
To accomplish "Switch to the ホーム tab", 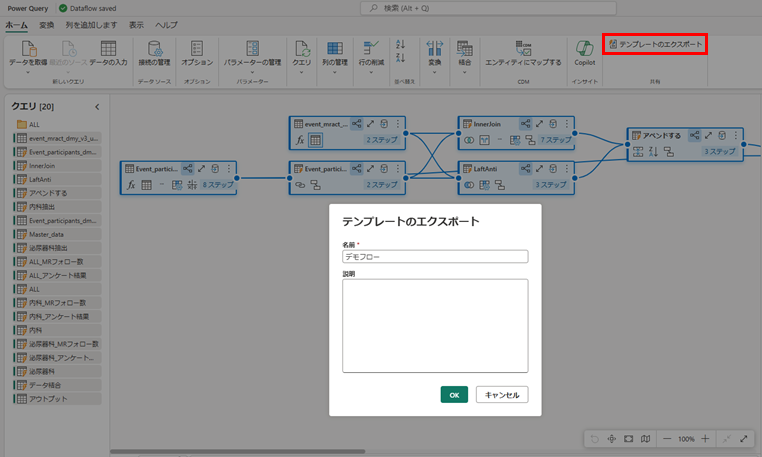I will click(17, 25).
